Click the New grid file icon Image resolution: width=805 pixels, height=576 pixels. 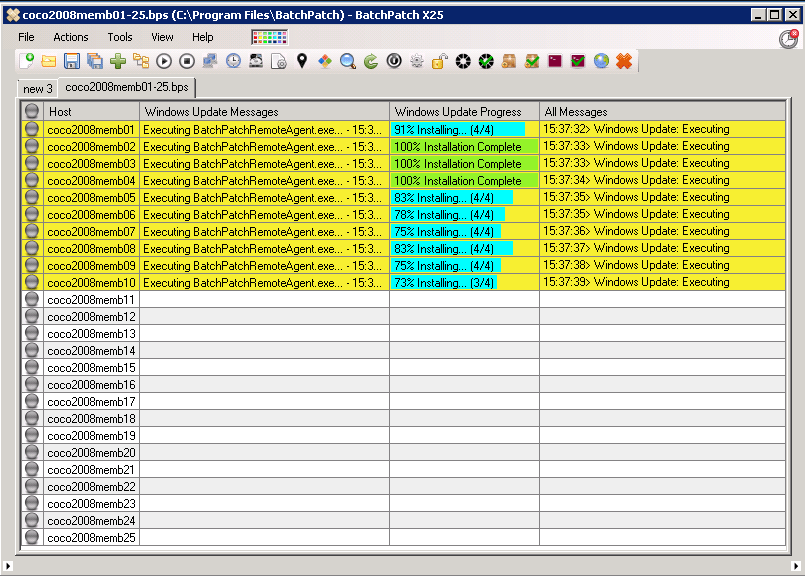[x=26, y=61]
